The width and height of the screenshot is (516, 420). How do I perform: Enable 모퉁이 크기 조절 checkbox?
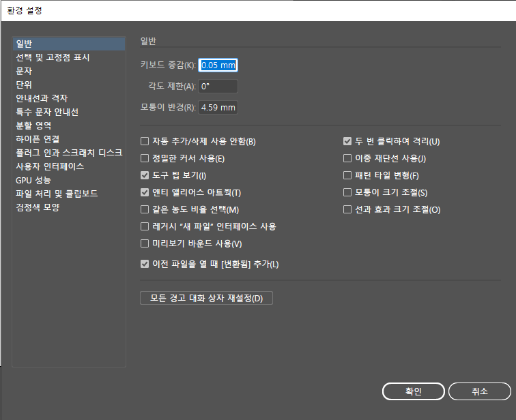pyautogui.click(x=347, y=192)
